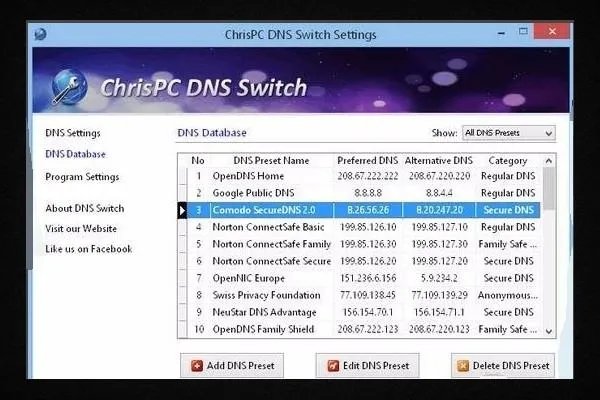The height and width of the screenshot is (400, 600).
Task: Click the Delete DNS Preset button
Action: [x=503, y=366]
